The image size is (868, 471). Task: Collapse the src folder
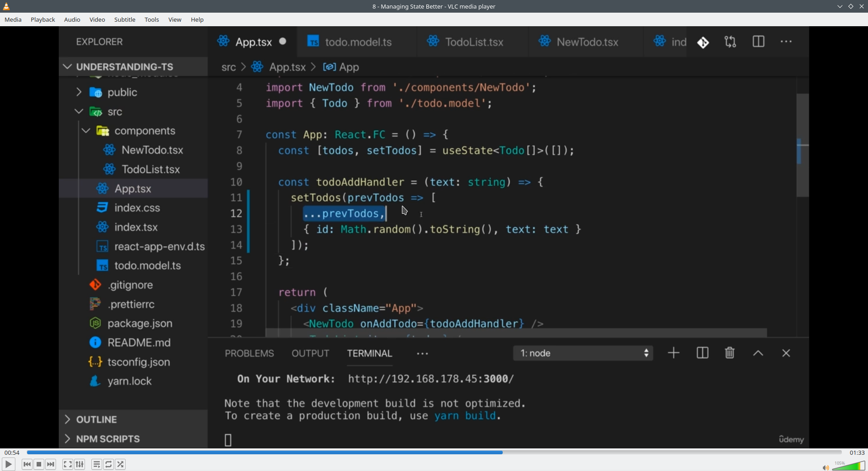coord(133,112)
